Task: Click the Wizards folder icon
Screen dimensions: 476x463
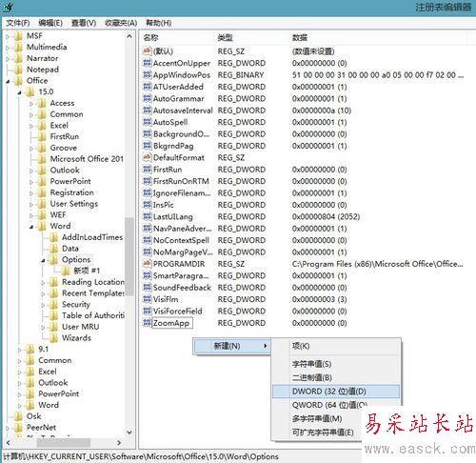Action: point(53,338)
